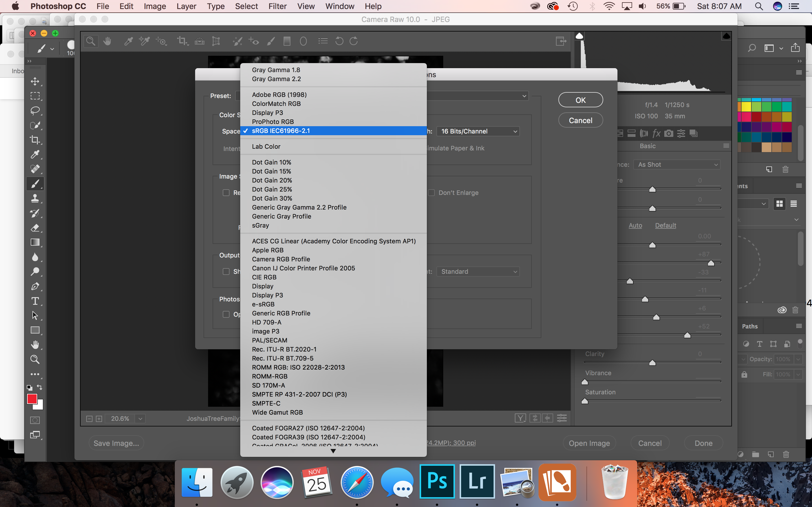
Task: Click the OK button
Action: point(580,100)
